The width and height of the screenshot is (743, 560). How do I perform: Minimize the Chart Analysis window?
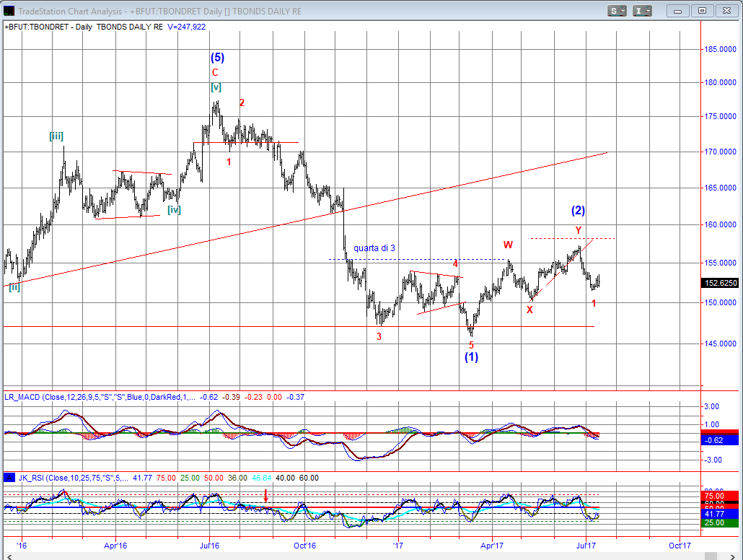click(677, 11)
